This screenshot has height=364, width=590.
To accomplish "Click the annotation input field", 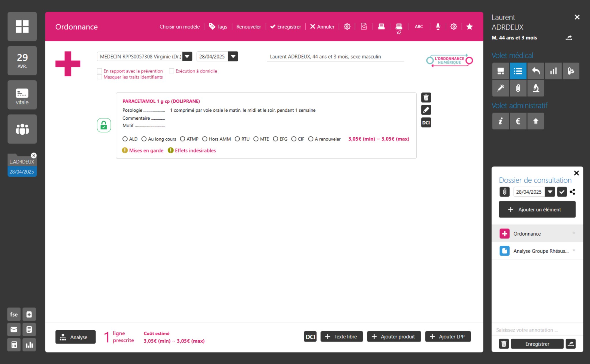I will click(536, 330).
